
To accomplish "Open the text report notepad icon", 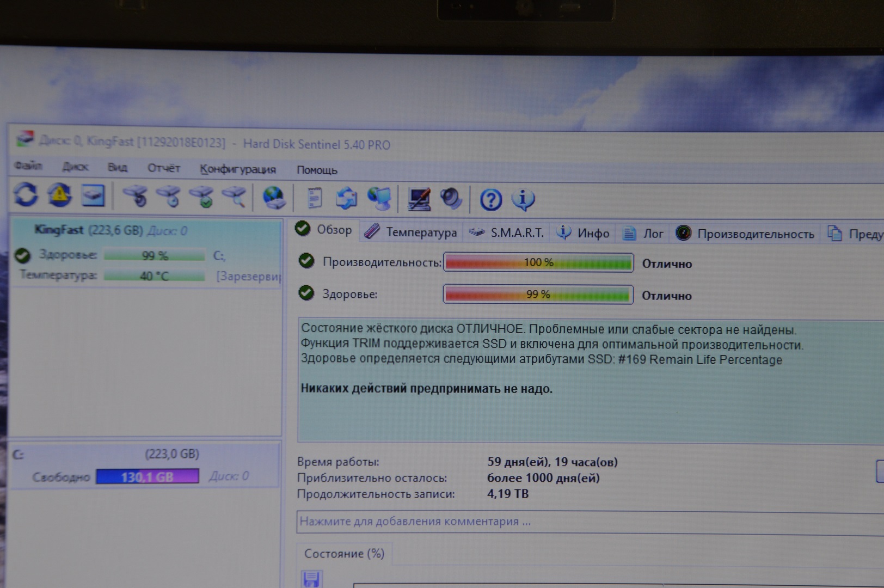I will click(x=315, y=198).
